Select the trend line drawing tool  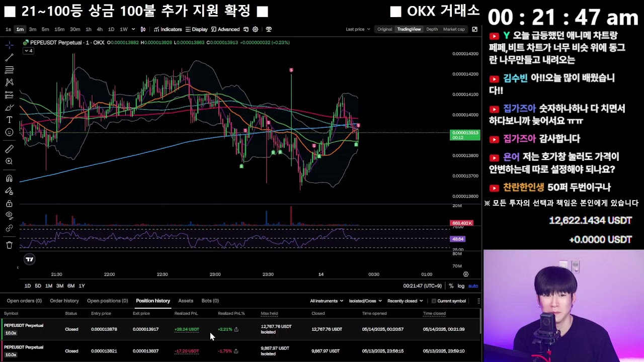tap(9, 57)
